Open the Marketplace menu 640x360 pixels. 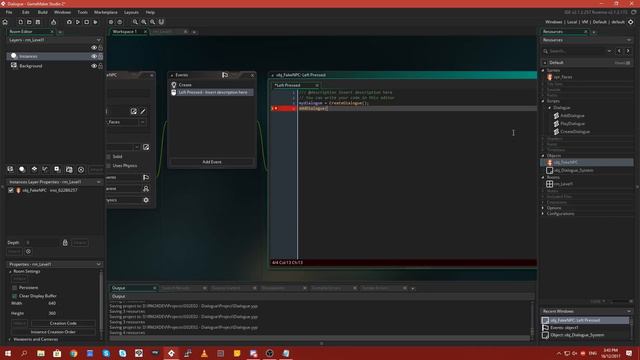click(106, 12)
